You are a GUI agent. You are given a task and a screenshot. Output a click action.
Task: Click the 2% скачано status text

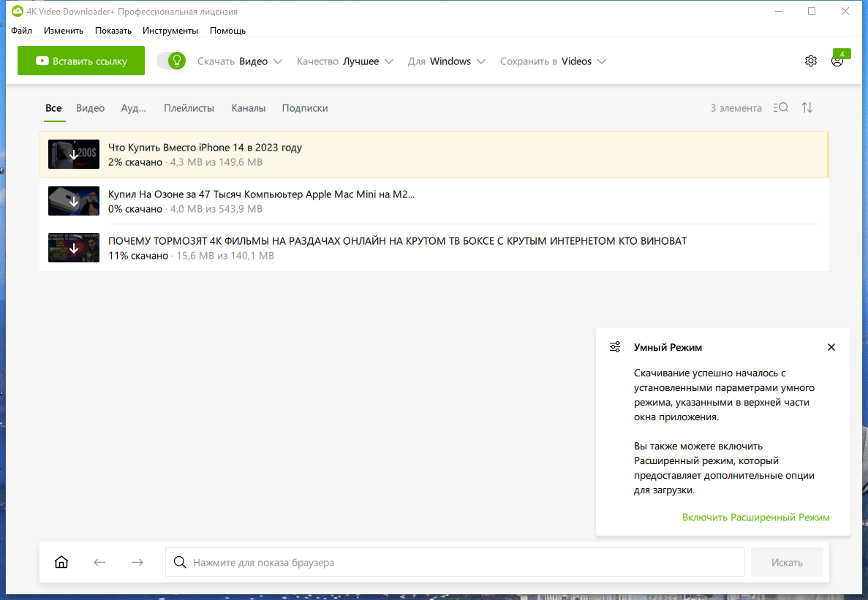(135, 162)
